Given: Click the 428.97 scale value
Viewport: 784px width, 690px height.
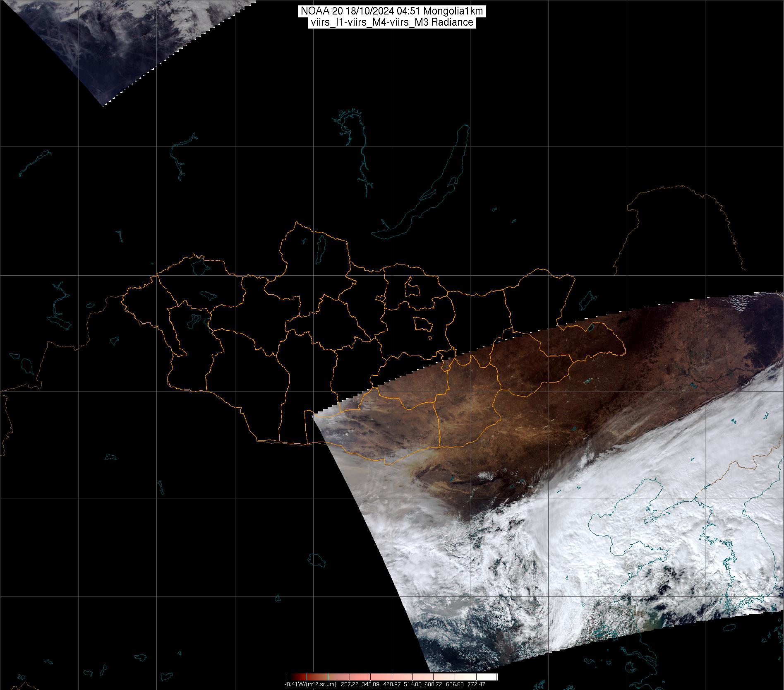Looking at the screenshot, I should click(x=392, y=684).
